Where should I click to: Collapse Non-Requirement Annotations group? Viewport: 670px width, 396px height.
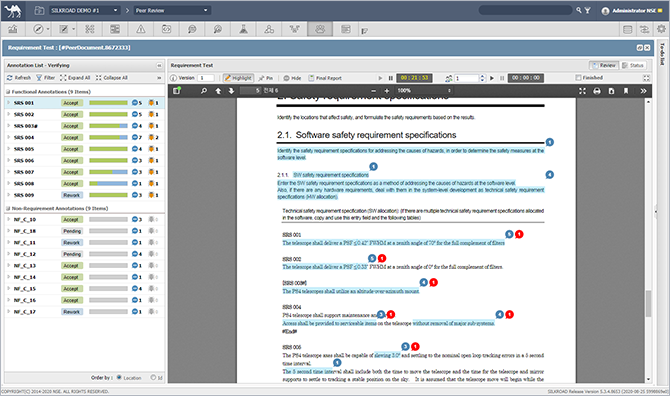coord(8,208)
